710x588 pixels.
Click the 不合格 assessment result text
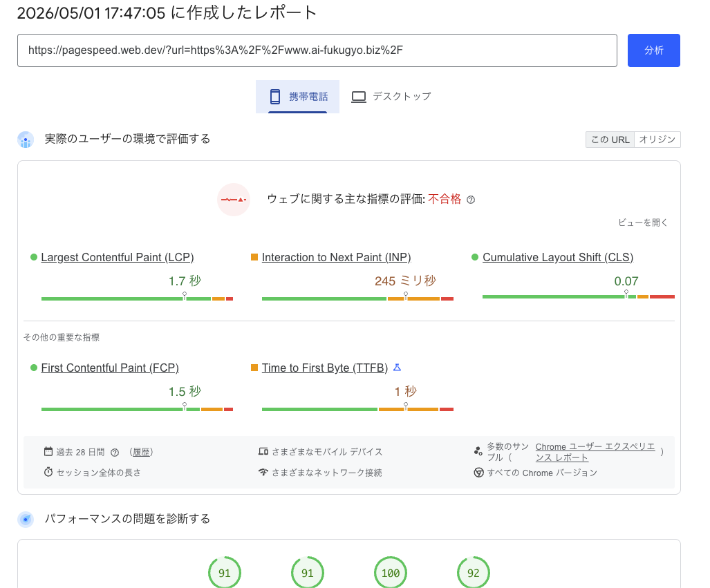click(445, 199)
